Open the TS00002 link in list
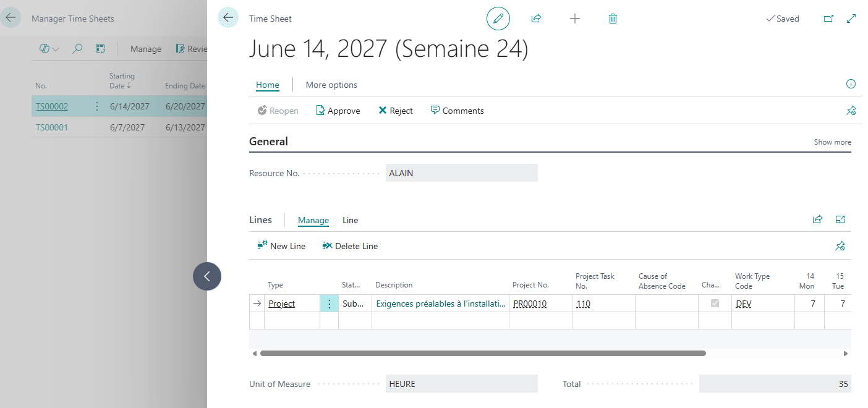Viewport: 868px width, 408px height. tap(52, 106)
